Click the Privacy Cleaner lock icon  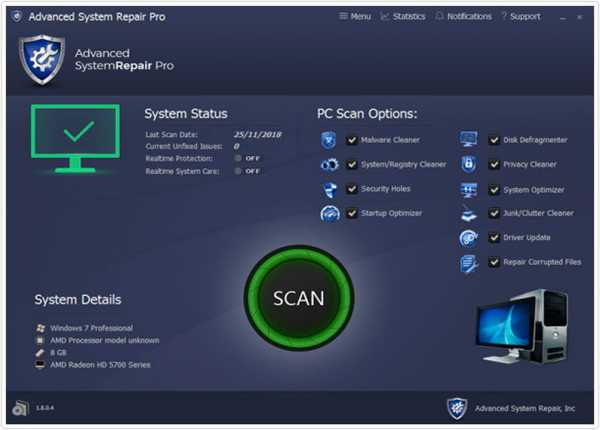(469, 165)
